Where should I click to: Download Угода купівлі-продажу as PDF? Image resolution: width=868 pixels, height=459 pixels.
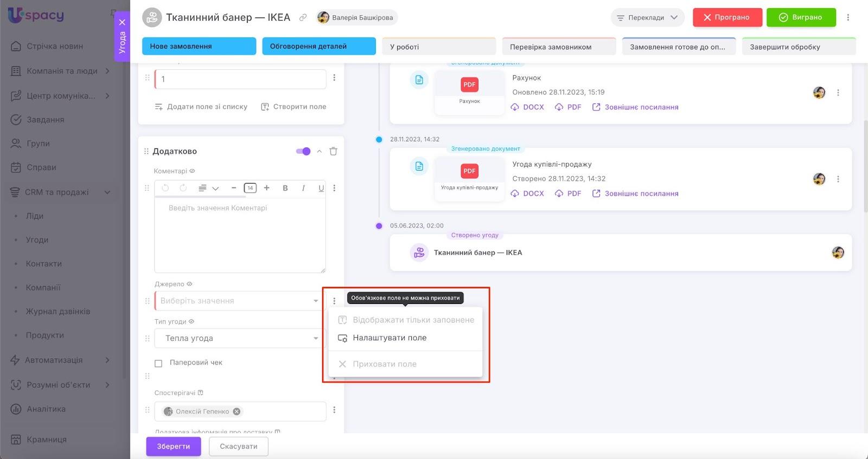(x=568, y=193)
